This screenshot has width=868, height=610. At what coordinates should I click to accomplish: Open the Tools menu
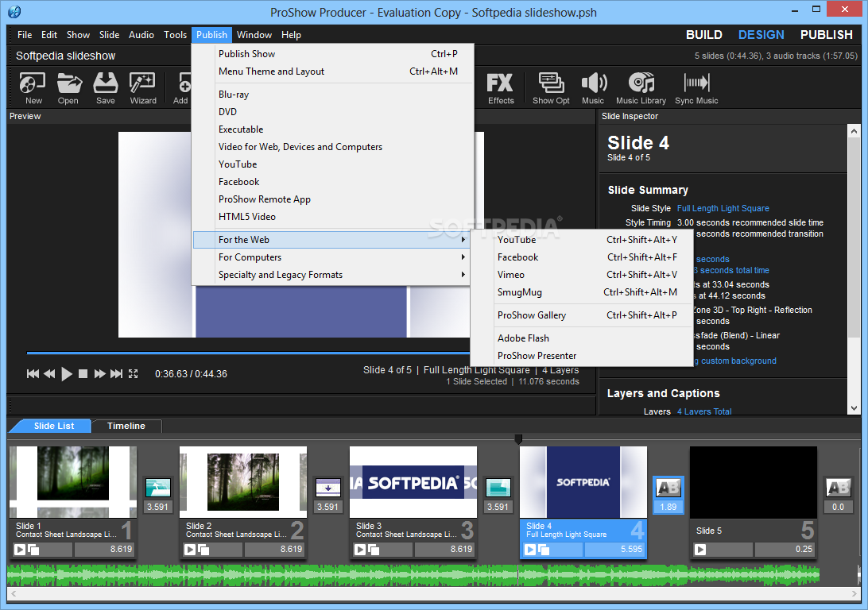pyautogui.click(x=175, y=35)
